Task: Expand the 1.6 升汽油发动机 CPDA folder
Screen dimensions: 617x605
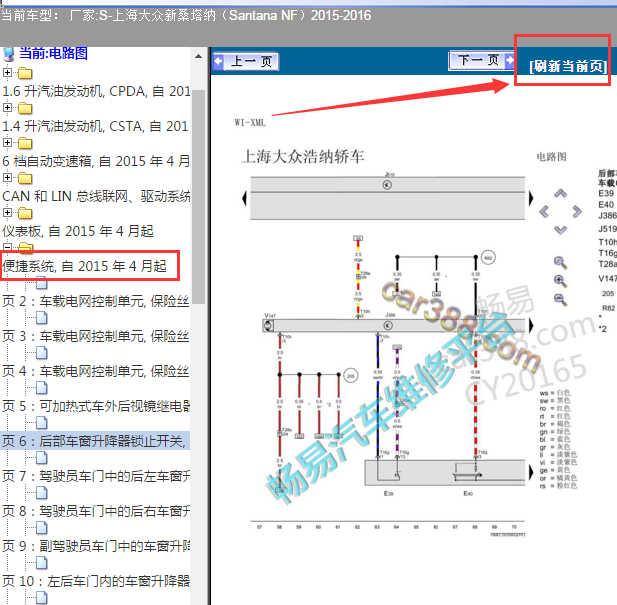Action: [7, 72]
